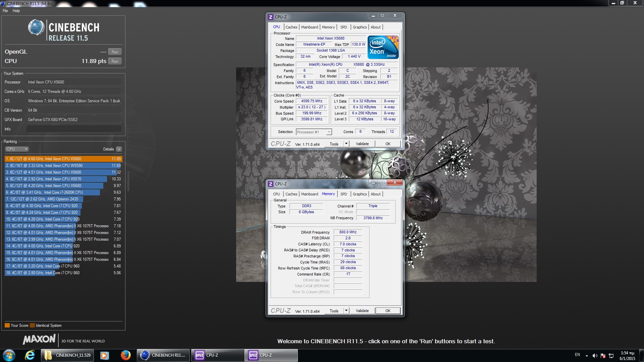Switch to CPU tab in lower CPU-Z
The height and width of the screenshot is (362, 644).
pos(276,194)
